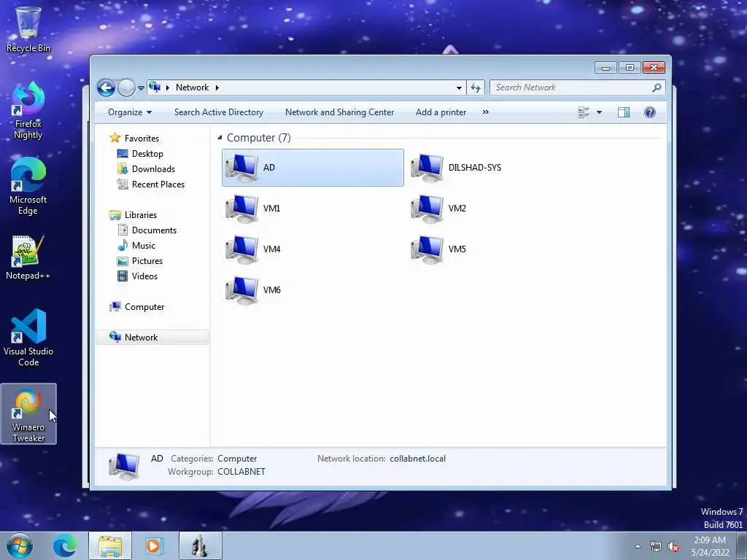Image resolution: width=747 pixels, height=560 pixels.
Task: Click Network in address breadcrumb
Action: (192, 87)
